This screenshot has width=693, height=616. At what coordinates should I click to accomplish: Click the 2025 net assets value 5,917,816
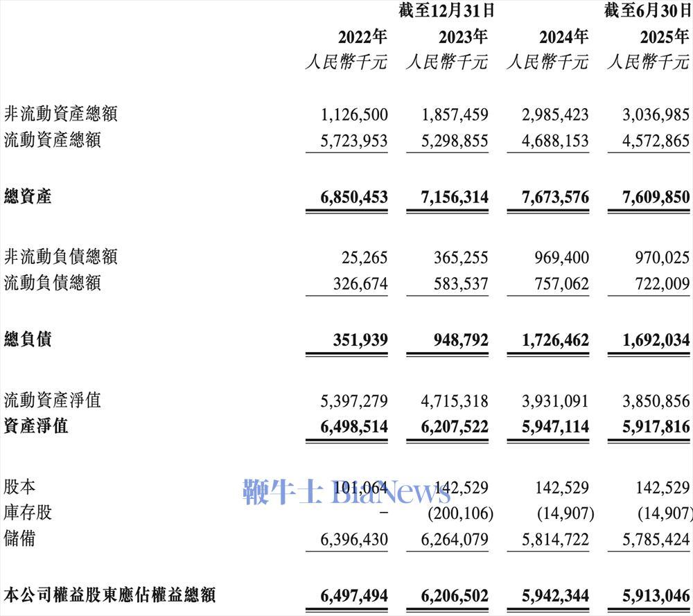(656, 426)
